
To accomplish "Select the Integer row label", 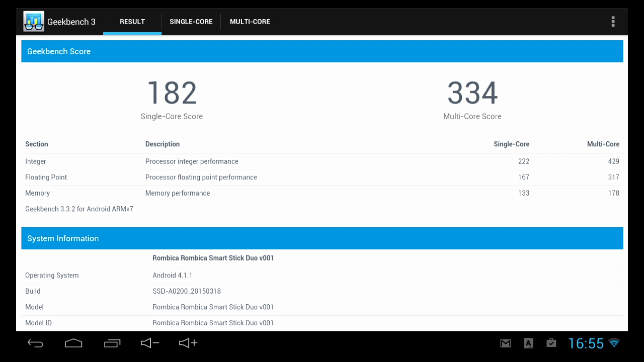I will 36,161.
